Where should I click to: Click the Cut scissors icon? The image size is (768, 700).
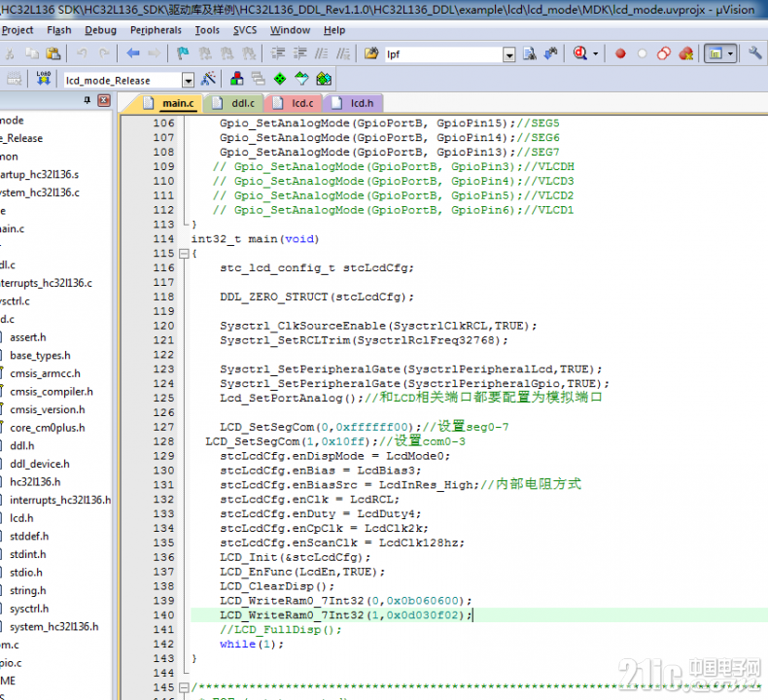click(x=10, y=53)
